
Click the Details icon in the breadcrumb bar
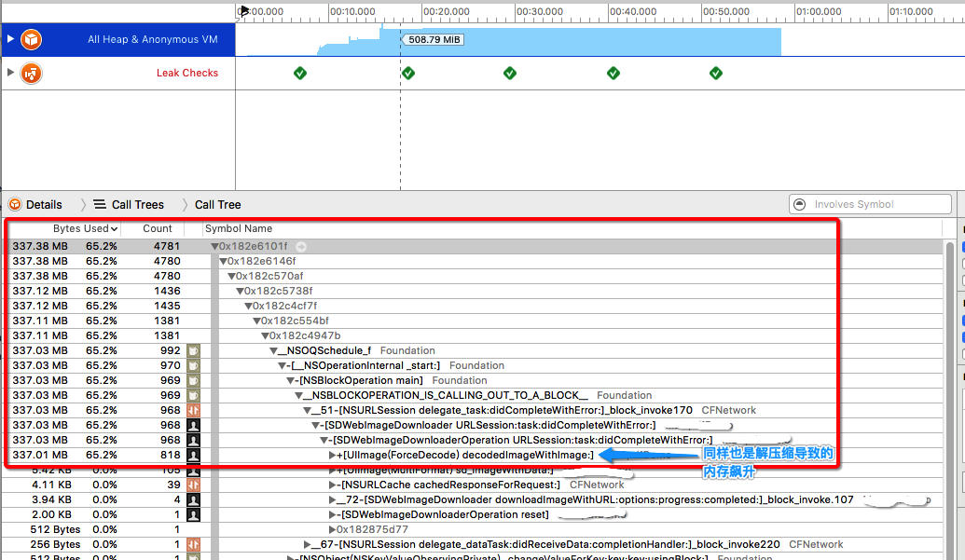pos(14,205)
